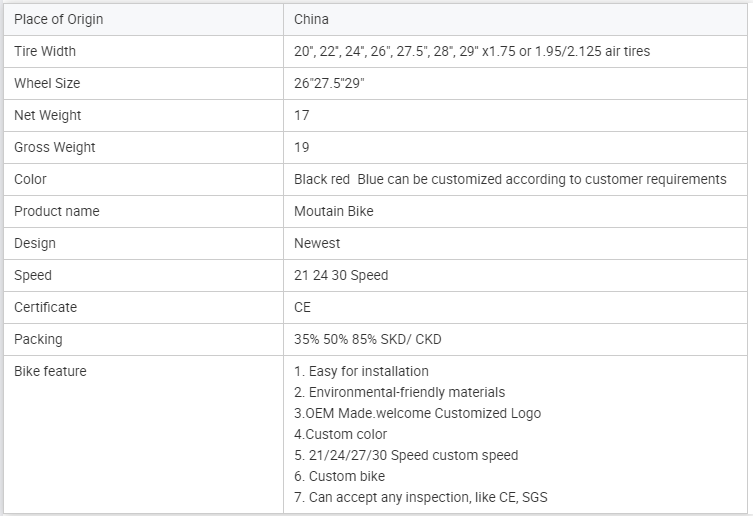The image size is (753, 516).
Task: Click the "Place of Origin" label cell
Action: click(x=58, y=19)
